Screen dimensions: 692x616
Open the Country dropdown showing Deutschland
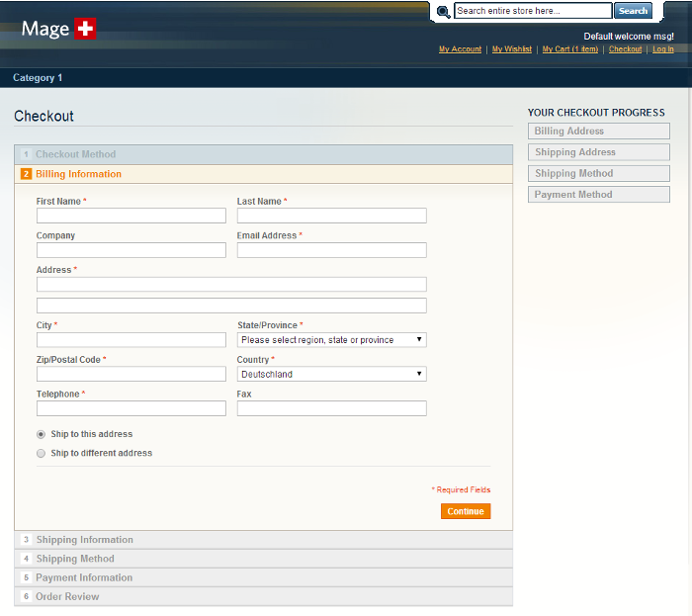click(332, 375)
